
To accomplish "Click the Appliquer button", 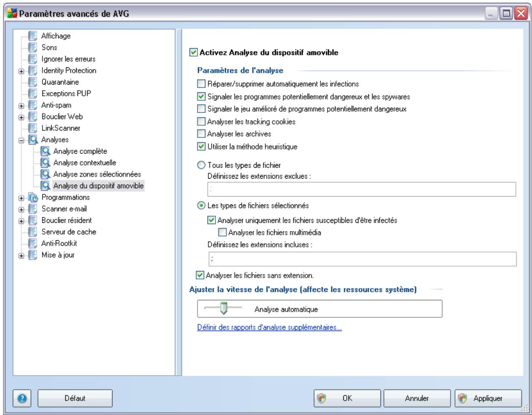I will (489, 397).
